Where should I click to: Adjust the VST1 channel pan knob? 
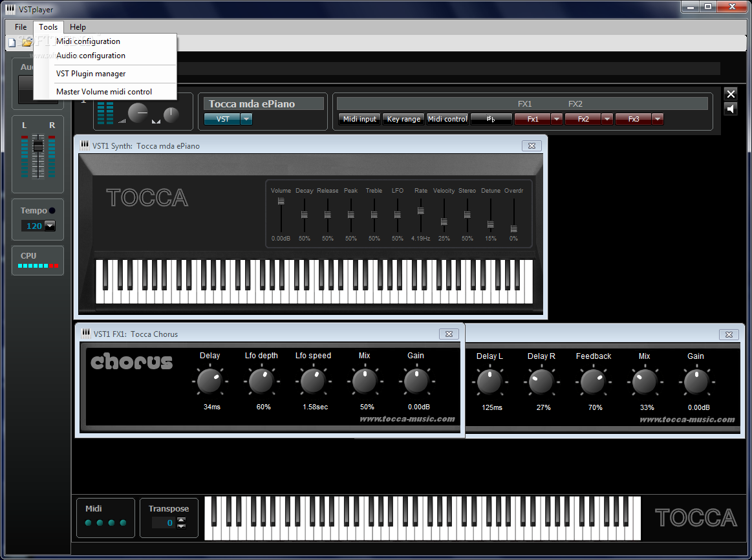(x=171, y=114)
